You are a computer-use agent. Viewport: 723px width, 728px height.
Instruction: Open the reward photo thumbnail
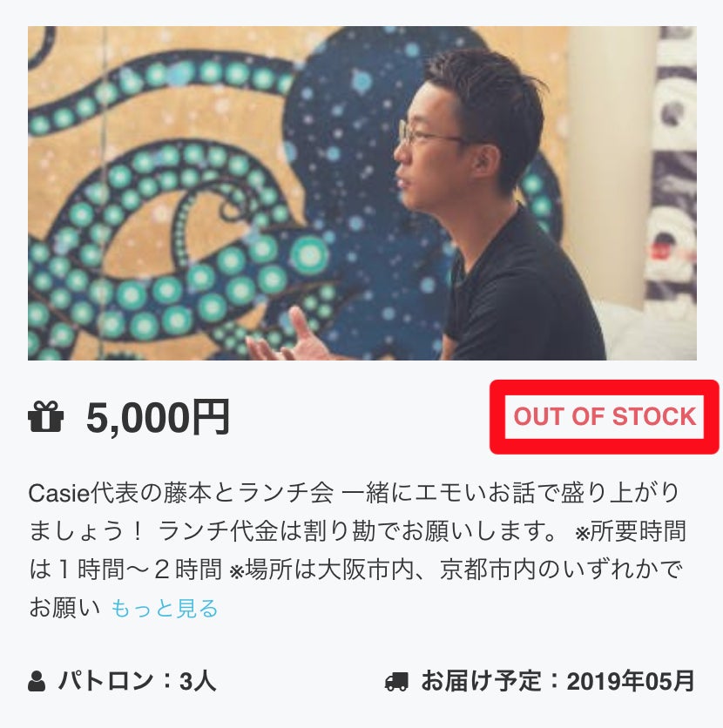[362, 193]
